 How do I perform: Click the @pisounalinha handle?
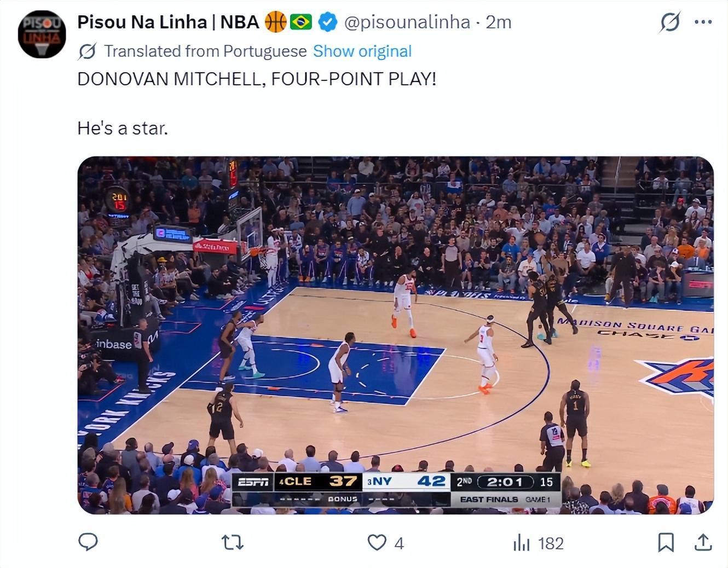click(407, 22)
